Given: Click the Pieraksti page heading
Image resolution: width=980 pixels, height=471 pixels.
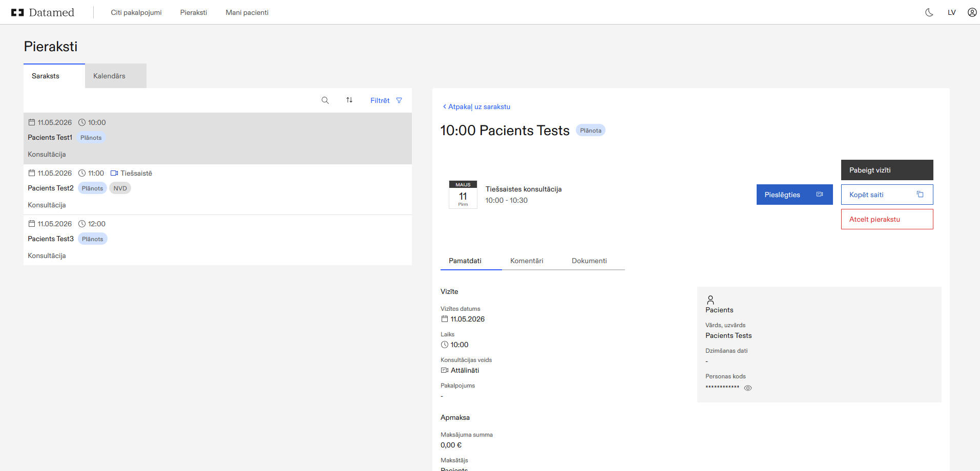Looking at the screenshot, I should (51, 47).
